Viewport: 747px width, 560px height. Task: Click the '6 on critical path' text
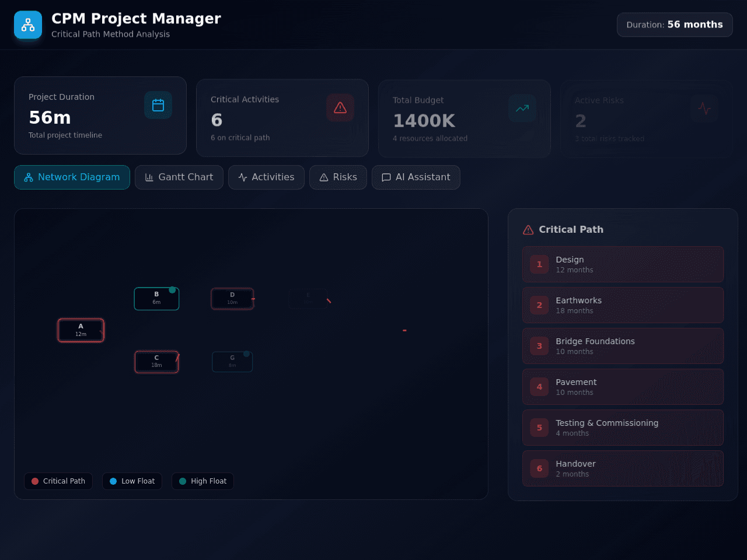tap(240, 138)
